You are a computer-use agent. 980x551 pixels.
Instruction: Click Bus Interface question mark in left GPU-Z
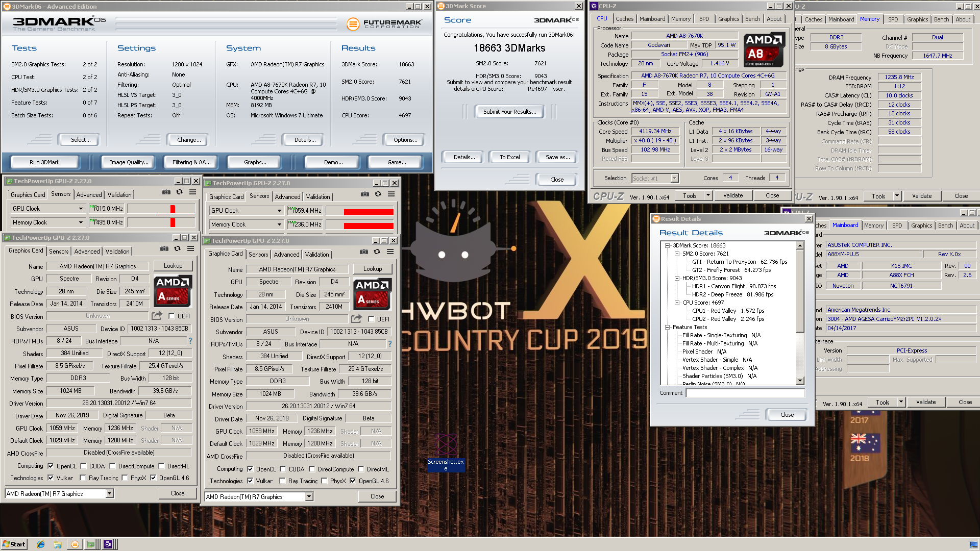tap(190, 341)
